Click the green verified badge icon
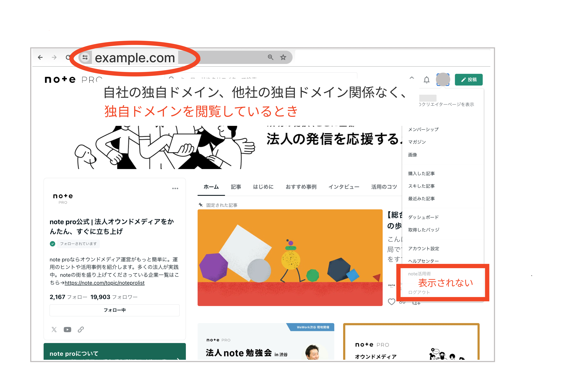This screenshot has width=562, height=392. 52,244
